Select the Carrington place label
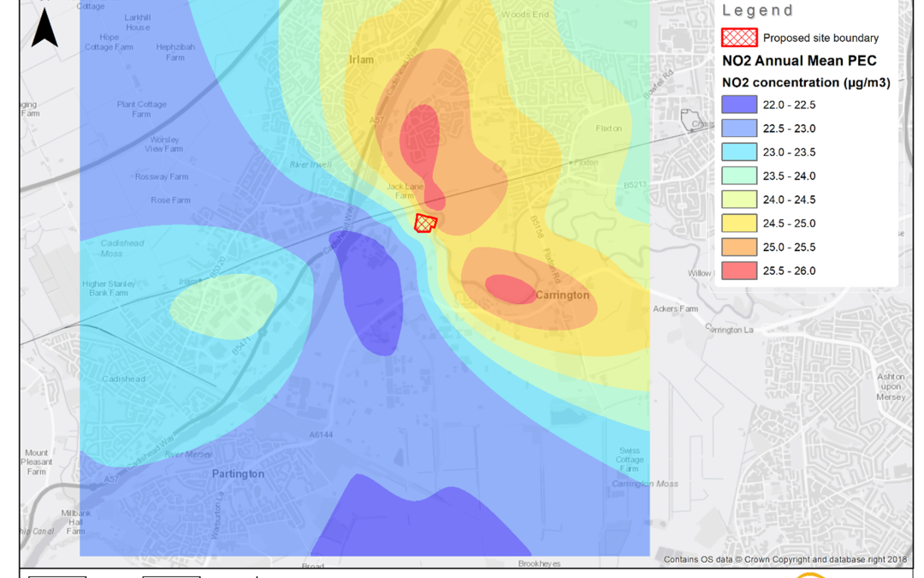 (x=562, y=294)
